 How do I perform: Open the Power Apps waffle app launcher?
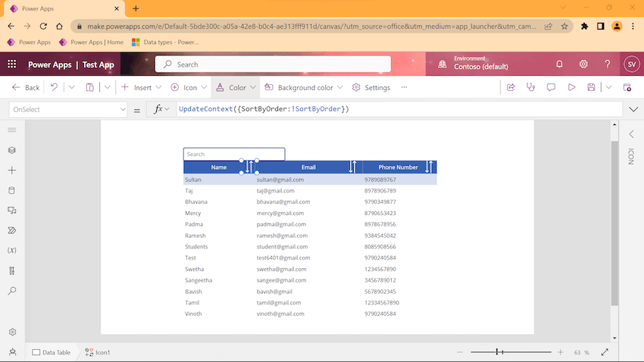pyautogui.click(x=12, y=64)
